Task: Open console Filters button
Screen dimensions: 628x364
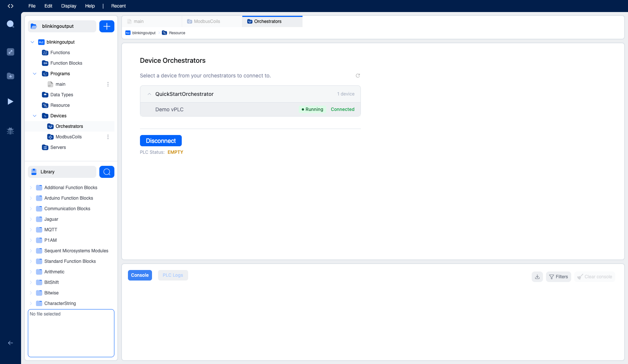Action: pos(558,277)
